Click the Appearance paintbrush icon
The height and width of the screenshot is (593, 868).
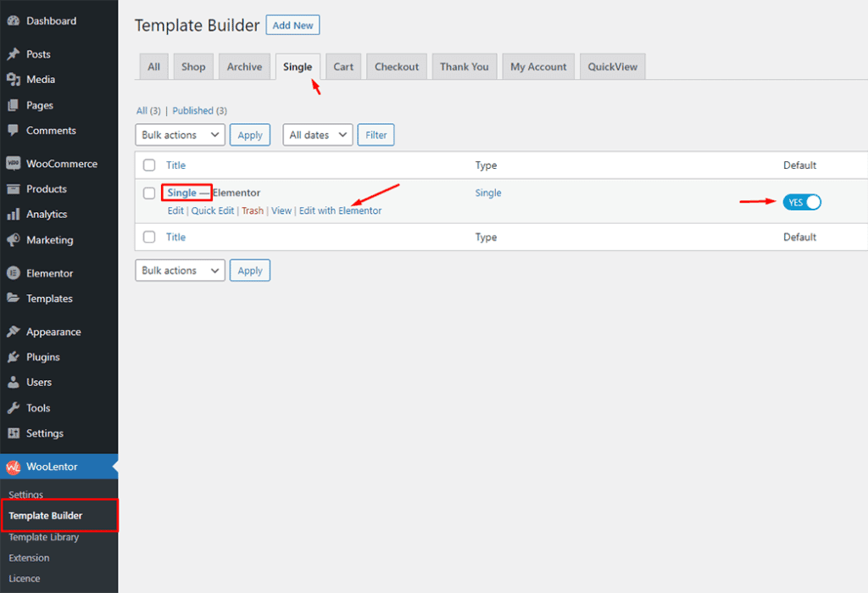point(14,332)
